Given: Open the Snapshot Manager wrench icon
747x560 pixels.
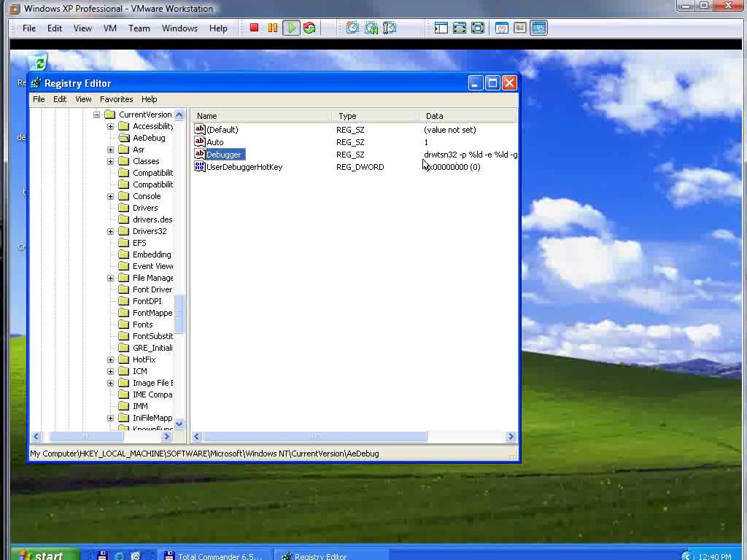Looking at the screenshot, I should (x=390, y=28).
